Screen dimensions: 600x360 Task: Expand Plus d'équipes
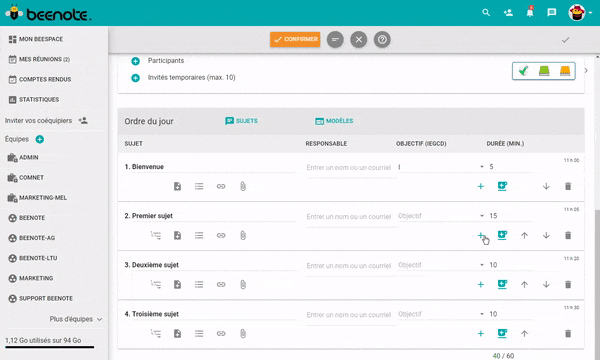(76, 319)
